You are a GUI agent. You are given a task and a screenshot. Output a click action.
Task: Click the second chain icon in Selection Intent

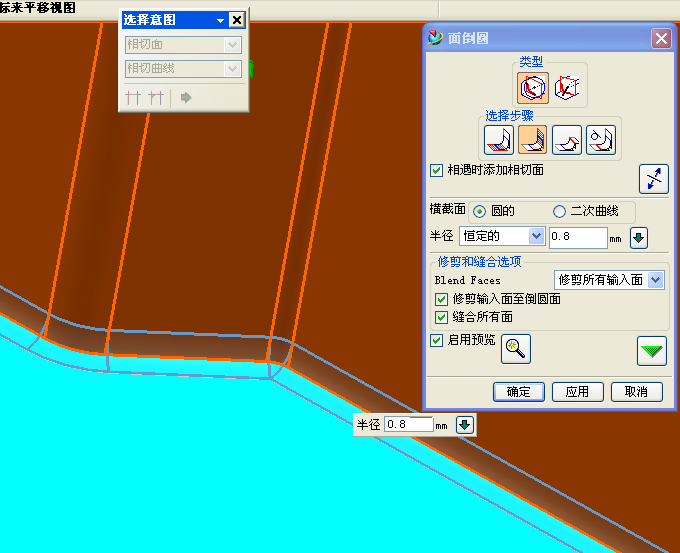tap(156, 98)
